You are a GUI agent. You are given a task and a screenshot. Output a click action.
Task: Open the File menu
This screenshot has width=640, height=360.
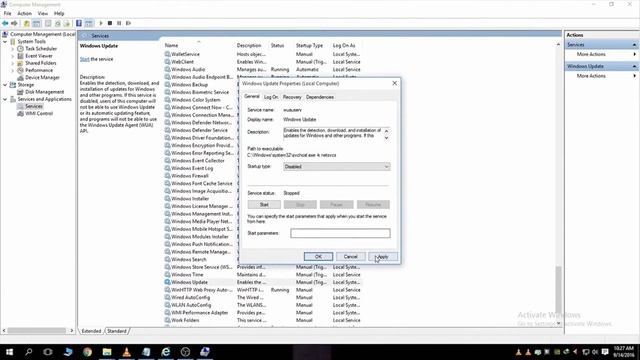coord(7,13)
